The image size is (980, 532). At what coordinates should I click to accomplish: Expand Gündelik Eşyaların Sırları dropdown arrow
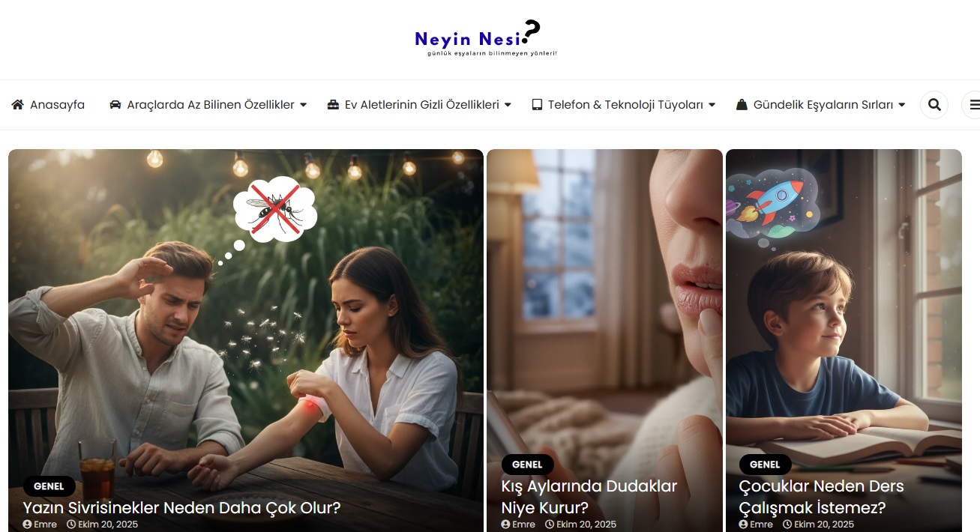tap(901, 105)
